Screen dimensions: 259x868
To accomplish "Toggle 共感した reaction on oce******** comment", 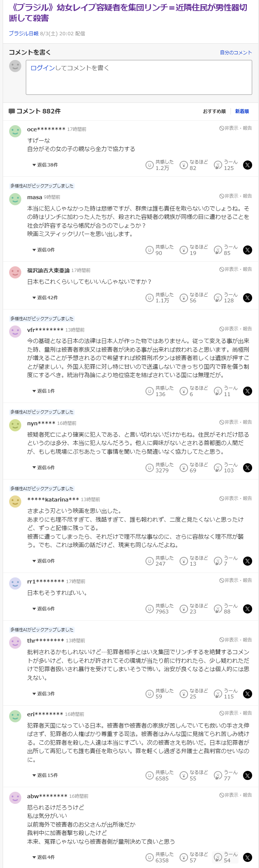I will click(150, 165).
